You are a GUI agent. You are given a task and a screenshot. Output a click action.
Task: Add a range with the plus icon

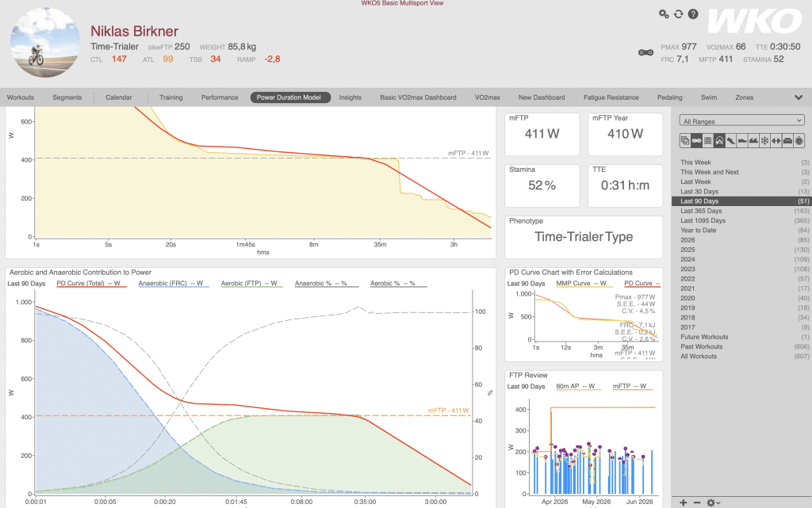684,502
